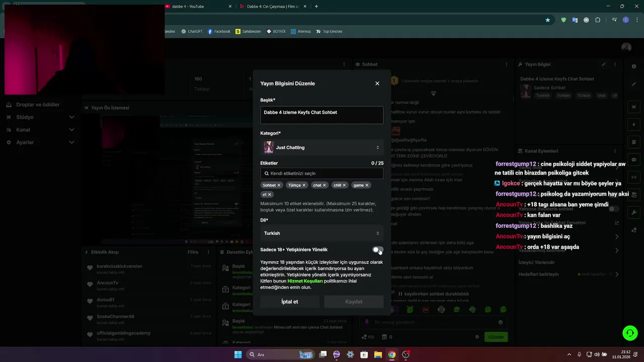The height and width of the screenshot is (362, 644).
Task: Expand the Stüdyo sidebar section
Action: coord(71,117)
